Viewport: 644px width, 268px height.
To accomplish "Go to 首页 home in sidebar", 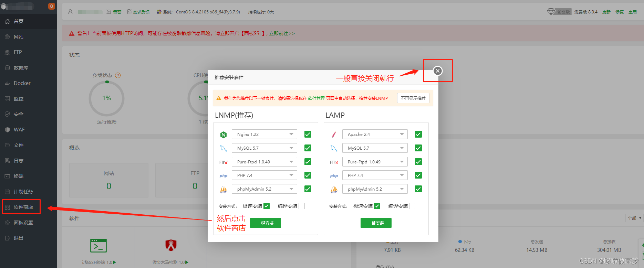I will [x=29, y=21].
